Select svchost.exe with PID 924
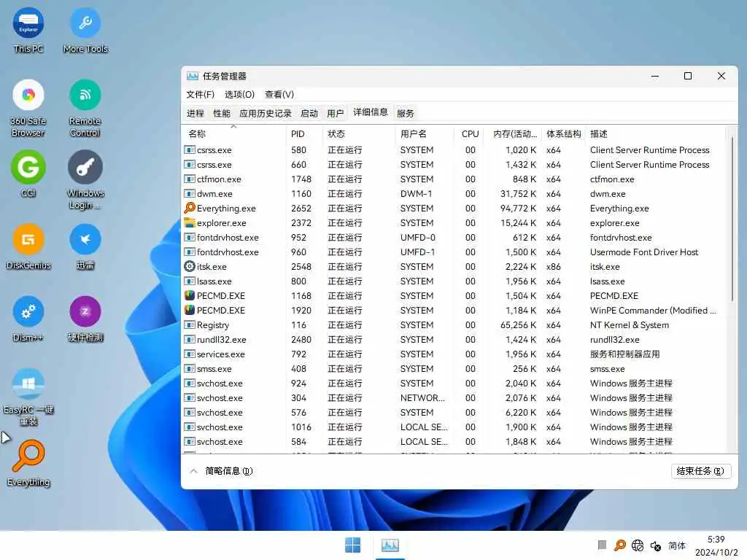 (x=454, y=384)
